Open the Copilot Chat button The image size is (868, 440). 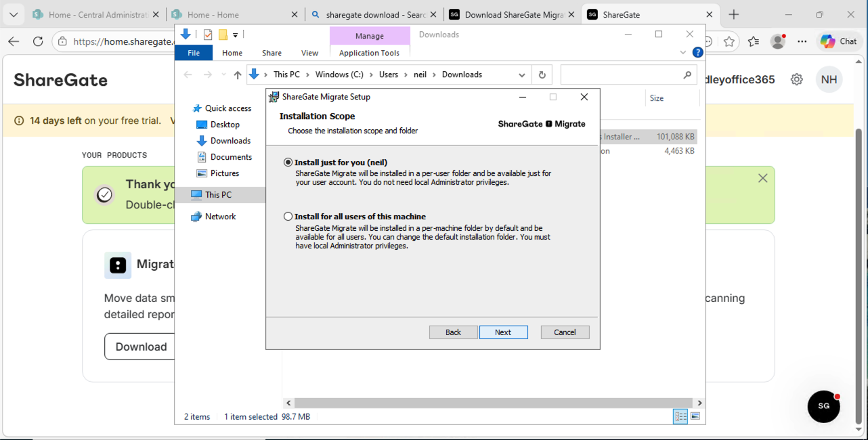pyautogui.click(x=839, y=41)
